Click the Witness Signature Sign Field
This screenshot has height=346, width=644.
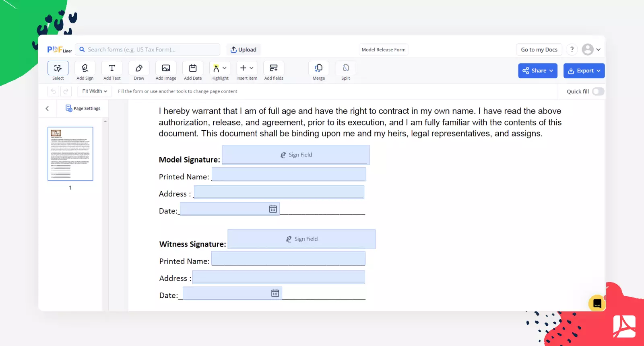coord(301,239)
